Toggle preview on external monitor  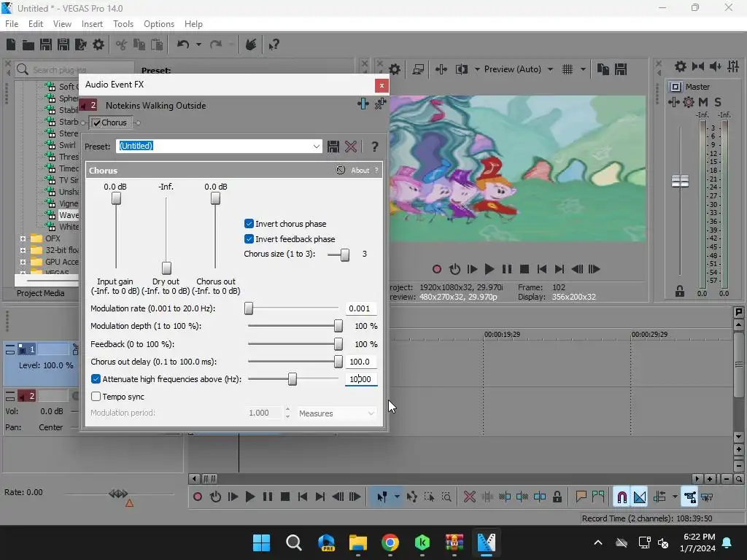[x=418, y=69]
